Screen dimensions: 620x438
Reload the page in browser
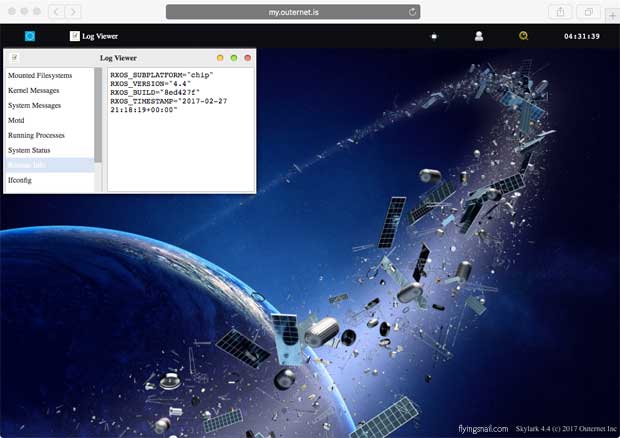click(x=412, y=12)
